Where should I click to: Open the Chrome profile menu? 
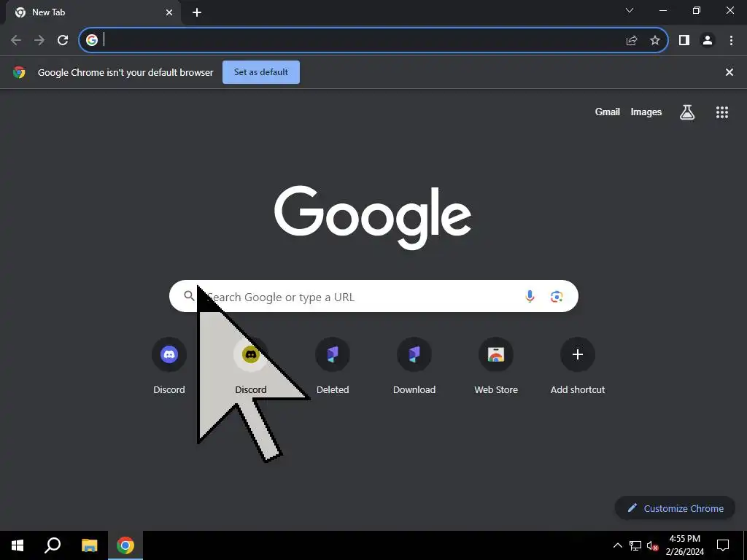pos(708,40)
